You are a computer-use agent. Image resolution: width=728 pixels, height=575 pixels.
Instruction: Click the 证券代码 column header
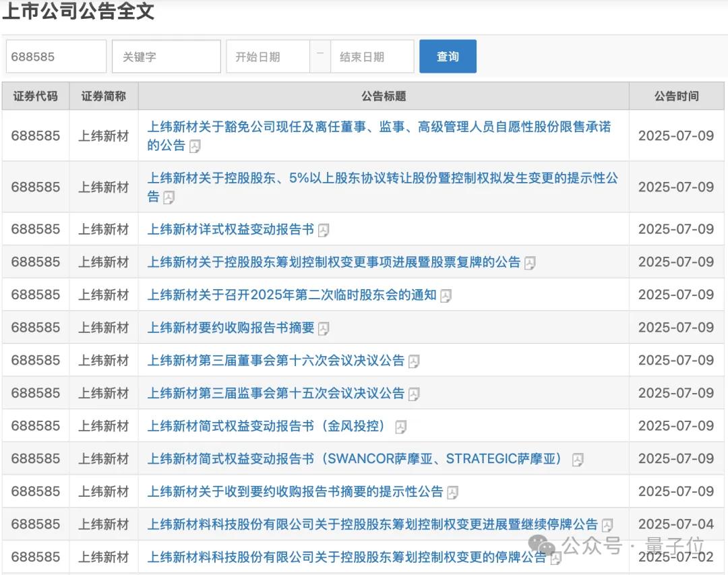[x=36, y=96]
